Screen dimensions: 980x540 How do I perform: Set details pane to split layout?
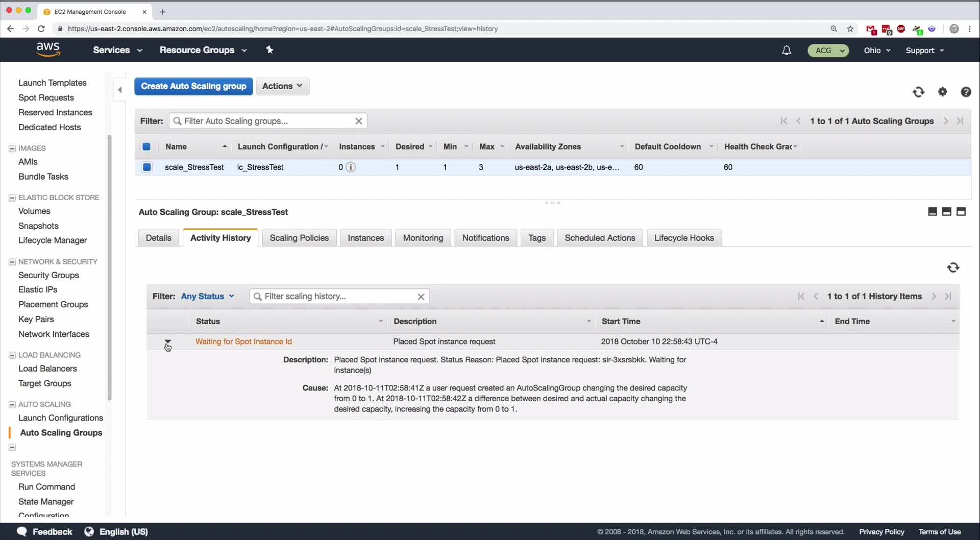pyautogui.click(x=947, y=212)
